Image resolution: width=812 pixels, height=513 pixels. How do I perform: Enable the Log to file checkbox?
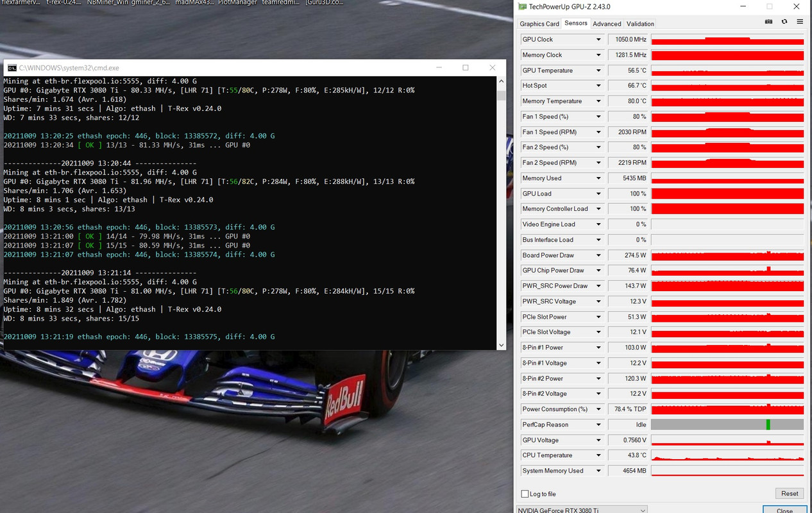pos(525,494)
